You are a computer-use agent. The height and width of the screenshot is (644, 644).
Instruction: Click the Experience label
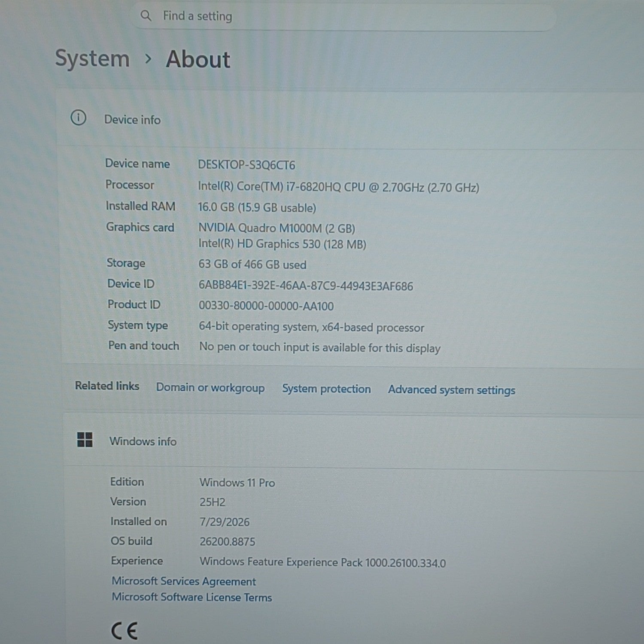[137, 561]
